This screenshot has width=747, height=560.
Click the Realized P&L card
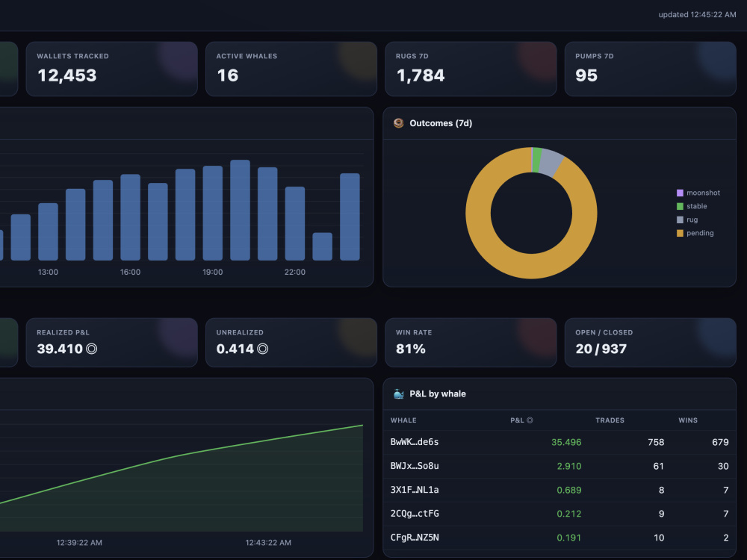pyautogui.click(x=111, y=343)
